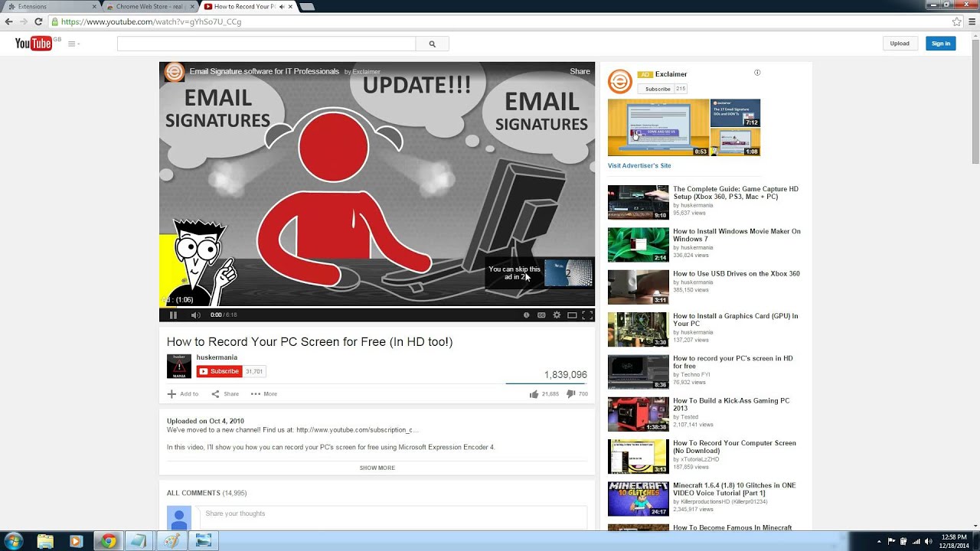Image resolution: width=980 pixels, height=551 pixels.
Task: Open Windows Explorer from taskbar
Action: tap(46, 541)
